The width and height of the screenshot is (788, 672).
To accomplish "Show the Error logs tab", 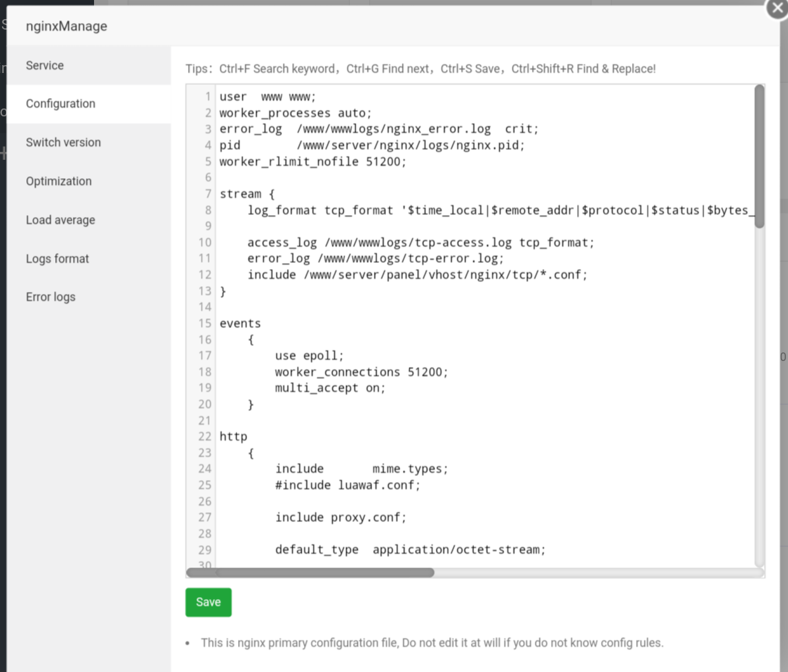I will click(x=51, y=297).
